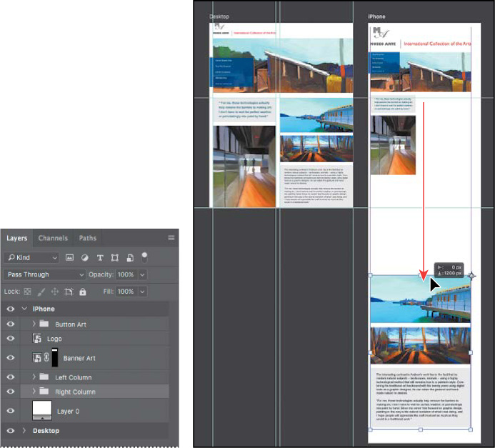The height and width of the screenshot is (448, 495).
Task: Toggle visibility of the Desktop artboard
Action: [x=10, y=431]
